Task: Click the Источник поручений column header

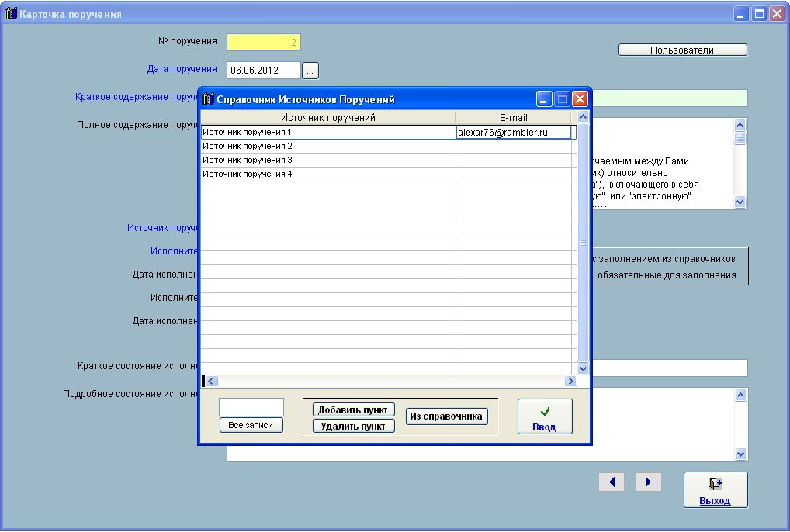Action: (x=327, y=117)
